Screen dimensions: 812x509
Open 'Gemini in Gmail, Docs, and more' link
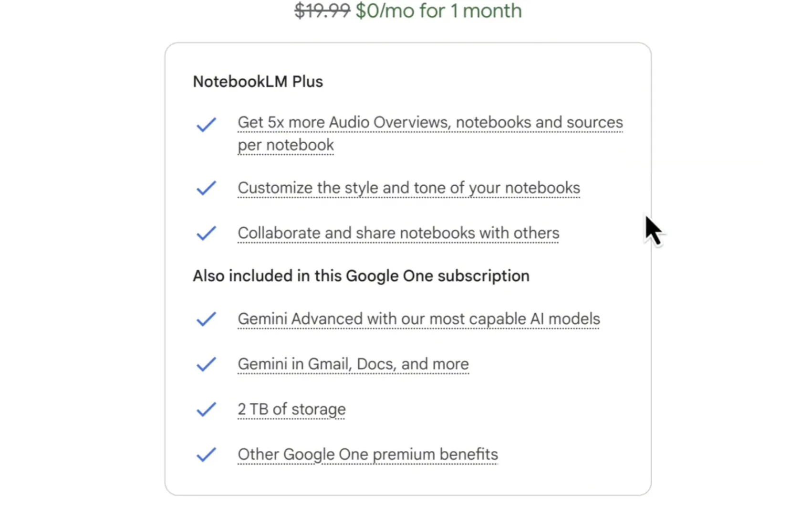(353, 364)
